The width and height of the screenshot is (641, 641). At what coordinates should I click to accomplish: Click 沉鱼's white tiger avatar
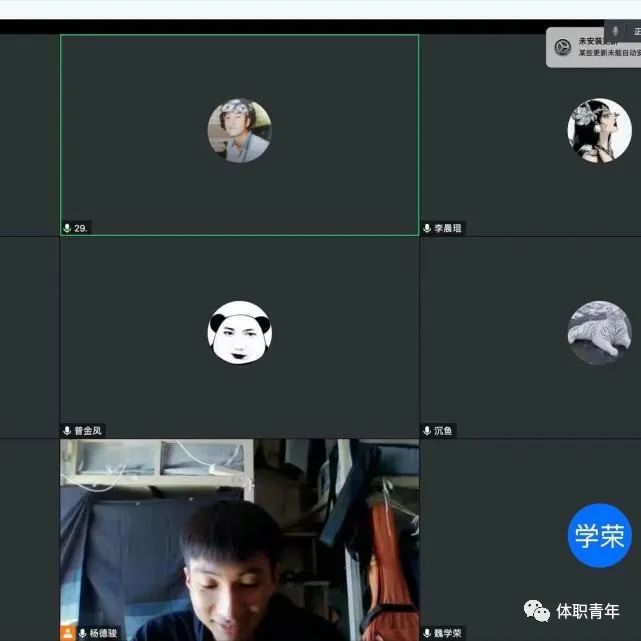(599, 333)
